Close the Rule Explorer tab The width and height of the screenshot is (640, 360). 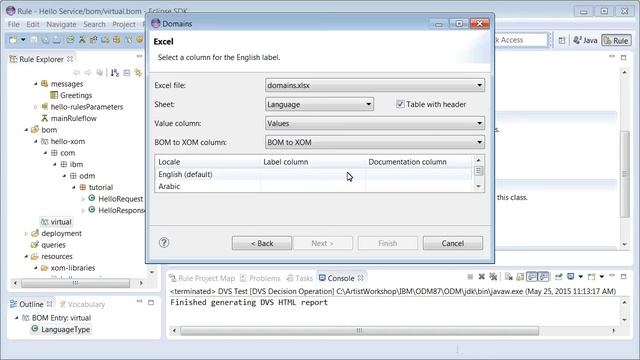click(70, 59)
